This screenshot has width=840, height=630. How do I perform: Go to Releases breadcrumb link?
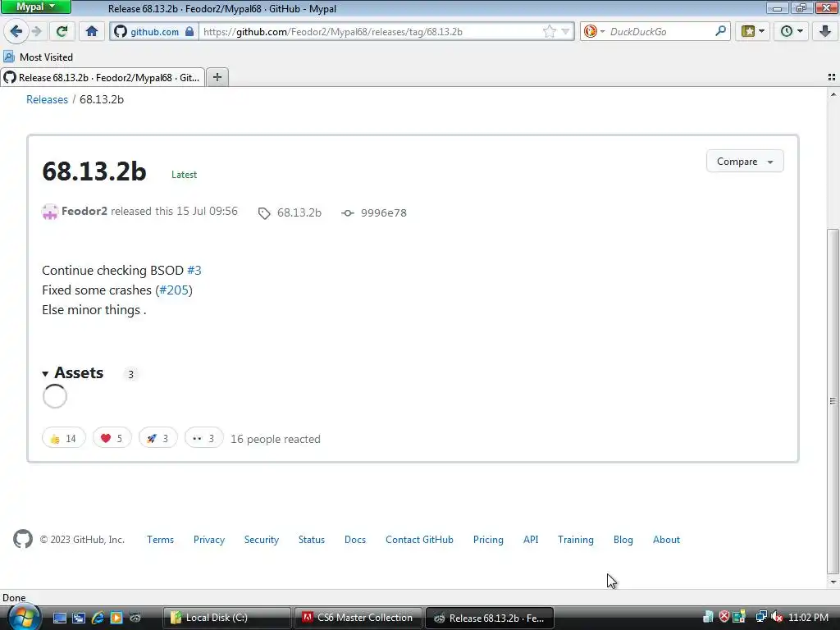(47, 99)
